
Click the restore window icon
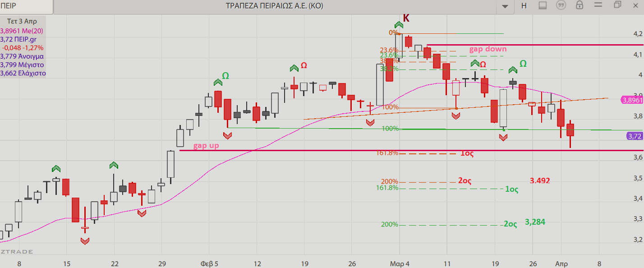pyautogui.click(x=617, y=5)
